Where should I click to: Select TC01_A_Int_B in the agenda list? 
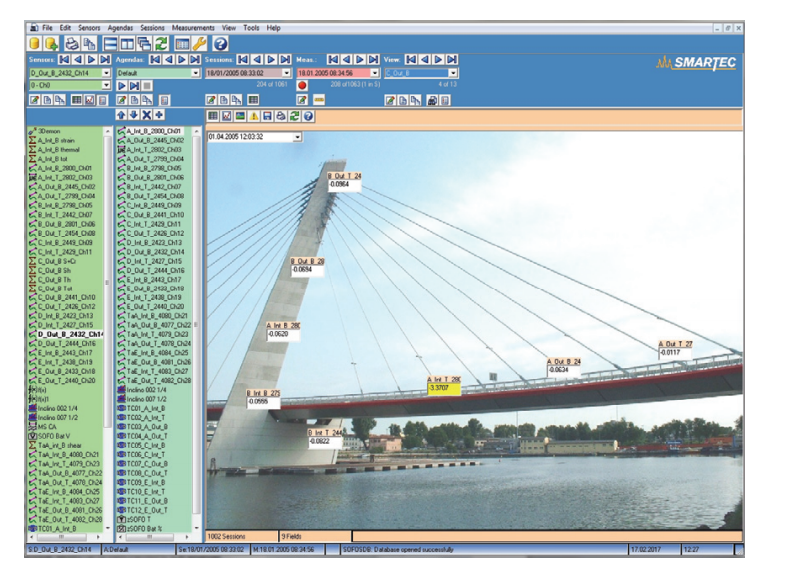[x=147, y=408]
